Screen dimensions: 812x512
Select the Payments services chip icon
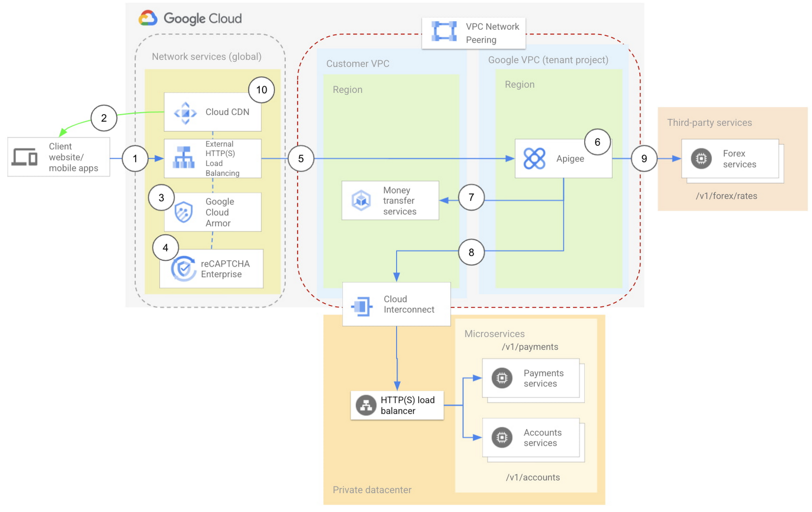click(x=502, y=378)
